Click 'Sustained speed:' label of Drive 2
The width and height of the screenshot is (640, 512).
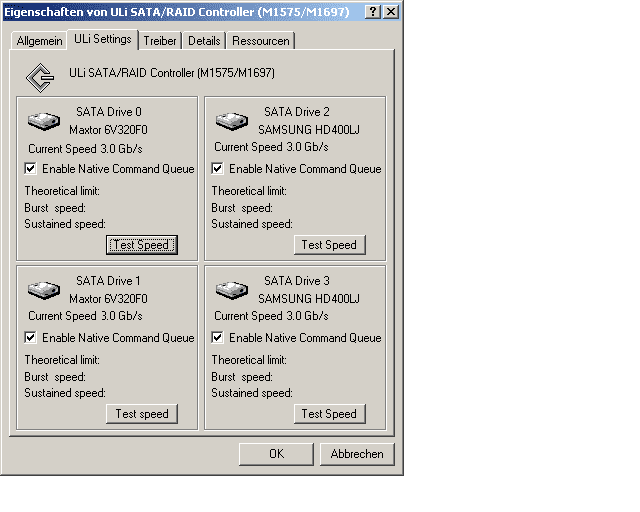(252, 224)
